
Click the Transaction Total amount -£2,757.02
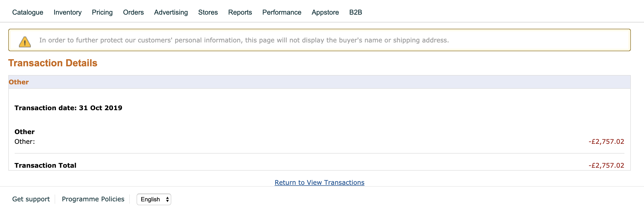606,165
